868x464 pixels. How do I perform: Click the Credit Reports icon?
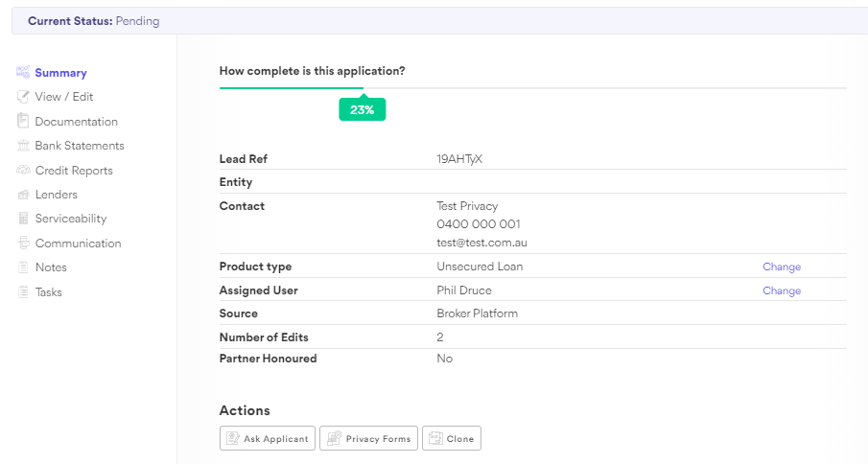[x=23, y=170]
